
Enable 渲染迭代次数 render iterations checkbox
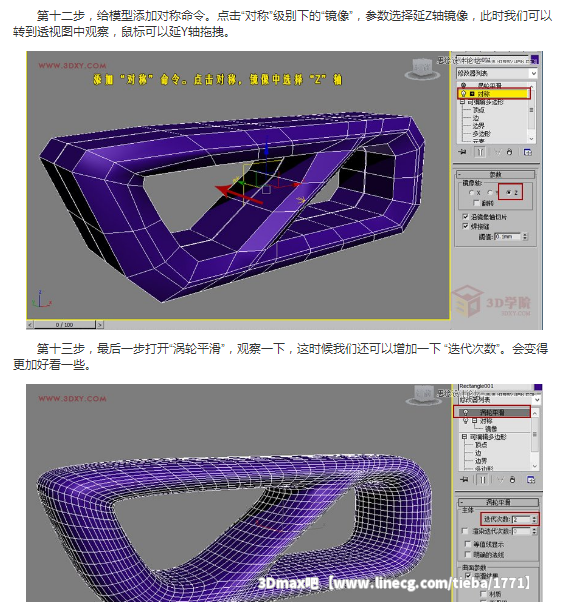(x=465, y=531)
